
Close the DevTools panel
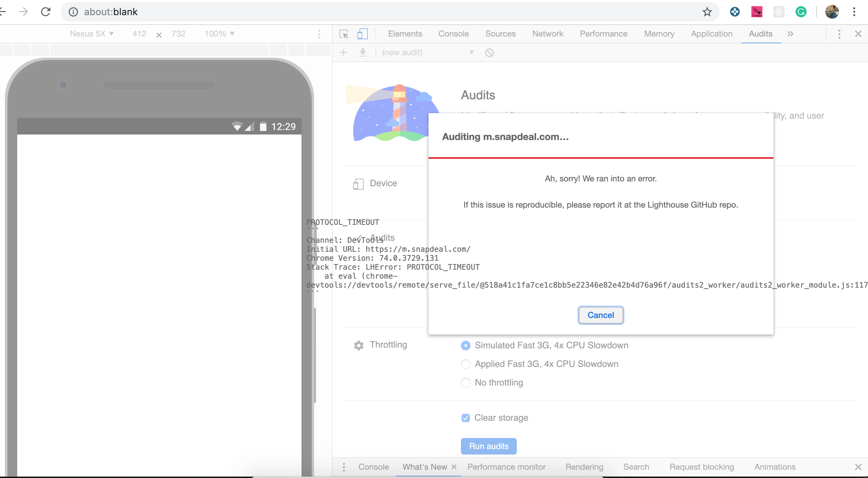pos(858,34)
